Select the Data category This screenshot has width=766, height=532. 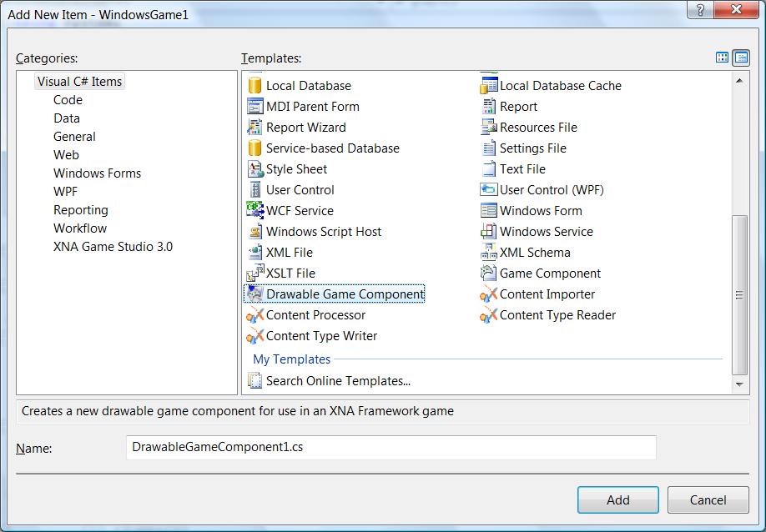tap(67, 118)
